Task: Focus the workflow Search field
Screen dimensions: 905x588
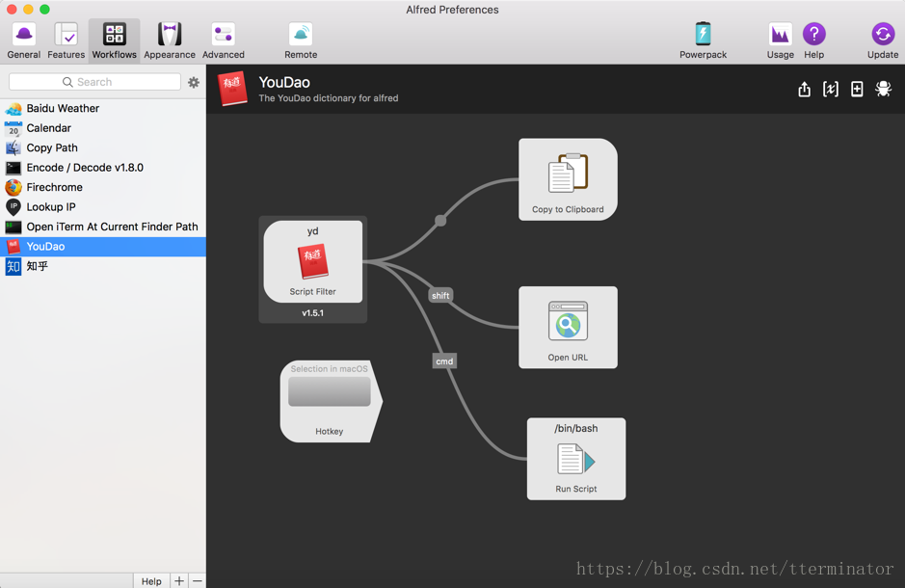Action: pyautogui.click(x=95, y=82)
